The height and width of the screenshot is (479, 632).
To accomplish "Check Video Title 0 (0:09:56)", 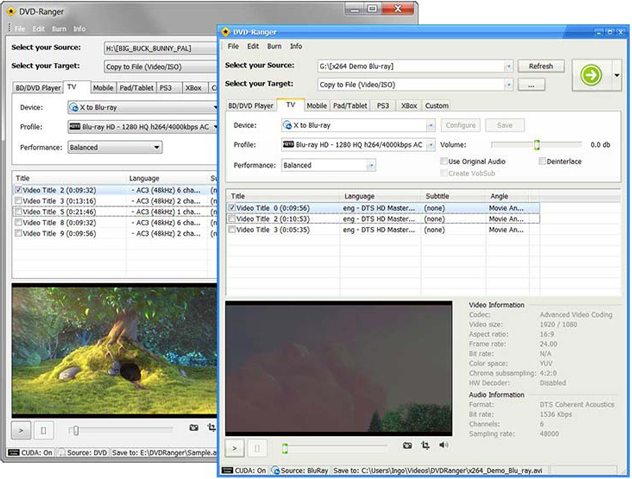I will coord(232,208).
